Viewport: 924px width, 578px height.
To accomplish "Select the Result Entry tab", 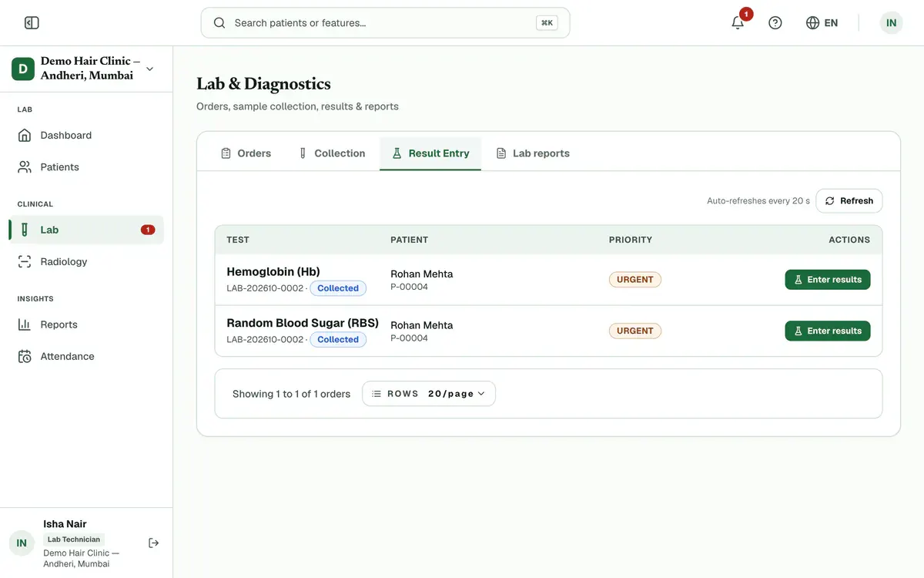I will (x=430, y=153).
